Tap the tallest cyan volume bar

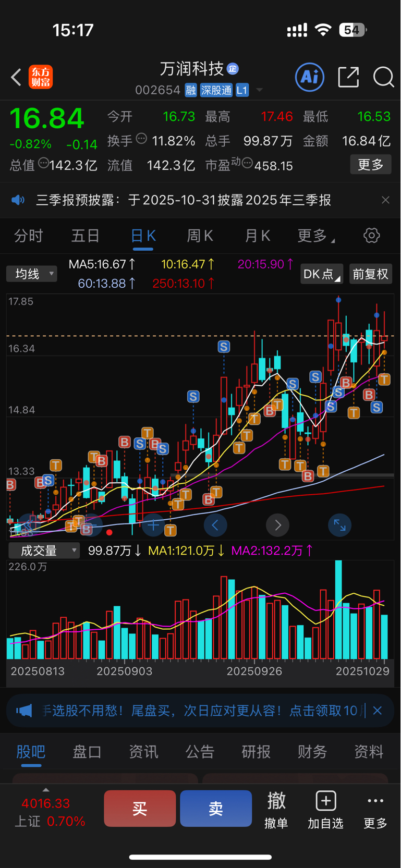pos(338,609)
